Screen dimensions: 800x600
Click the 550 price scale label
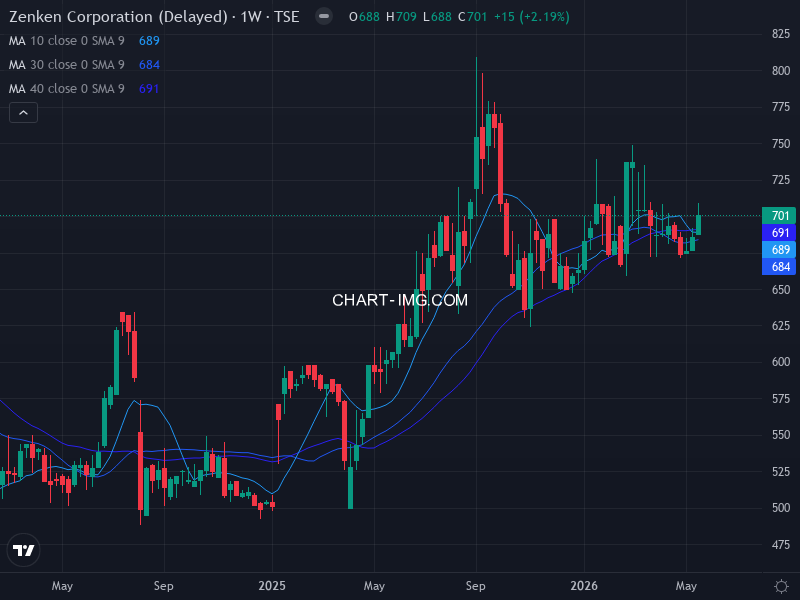(x=781, y=435)
